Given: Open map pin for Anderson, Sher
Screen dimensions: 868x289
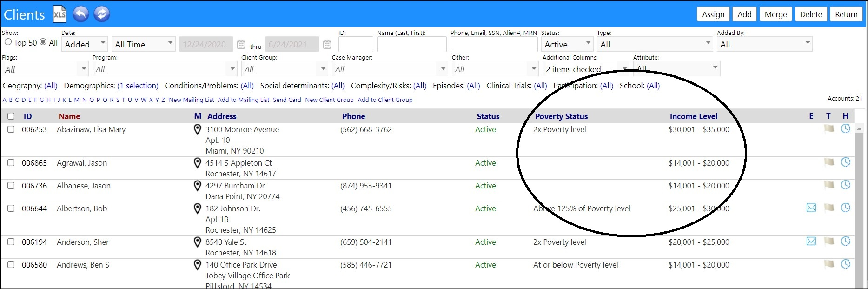Looking at the screenshot, I should tap(197, 242).
